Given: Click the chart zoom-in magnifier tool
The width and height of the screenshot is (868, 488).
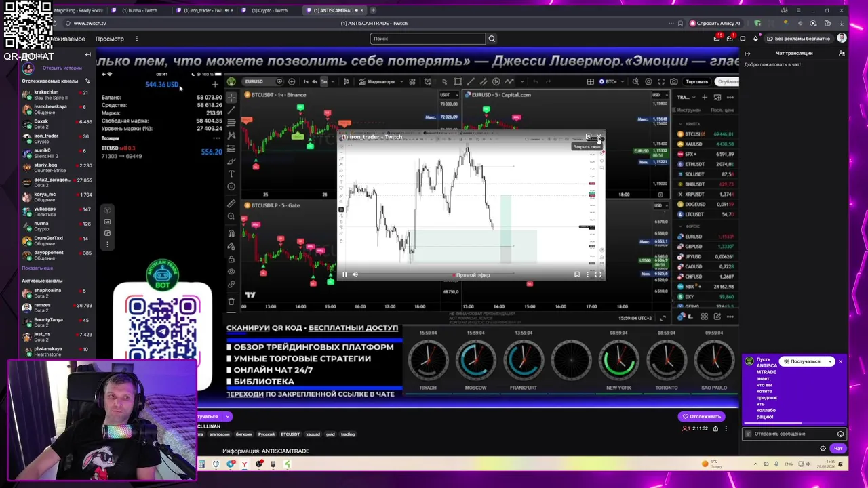Looking at the screenshot, I should pos(231,217).
